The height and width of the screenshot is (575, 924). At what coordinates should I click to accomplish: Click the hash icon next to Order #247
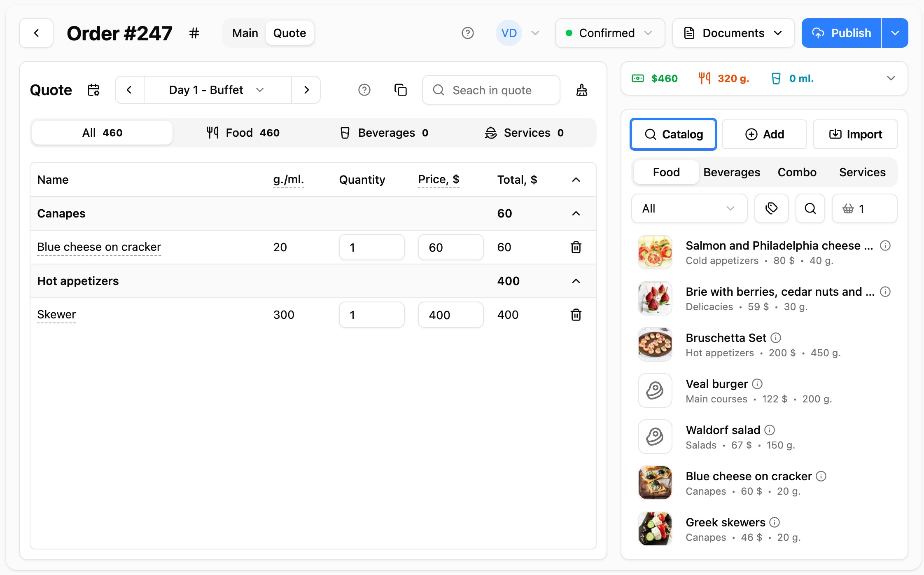194,33
